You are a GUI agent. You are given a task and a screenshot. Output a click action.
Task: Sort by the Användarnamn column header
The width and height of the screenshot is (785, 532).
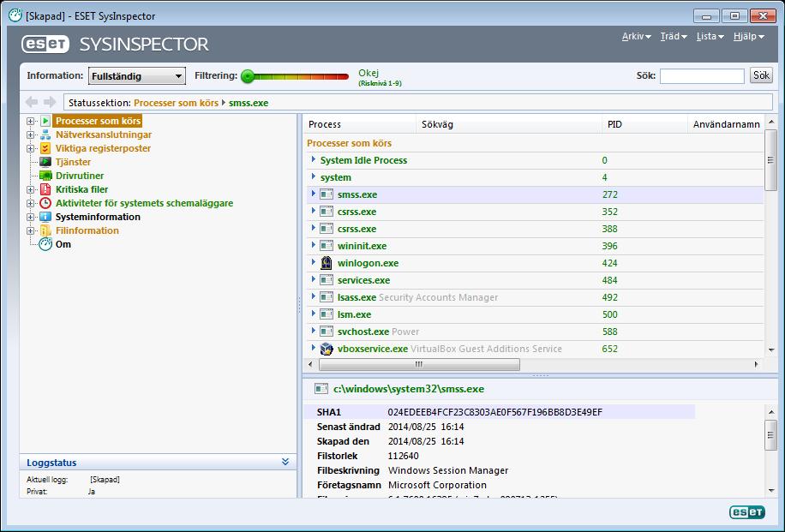click(726, 124)
